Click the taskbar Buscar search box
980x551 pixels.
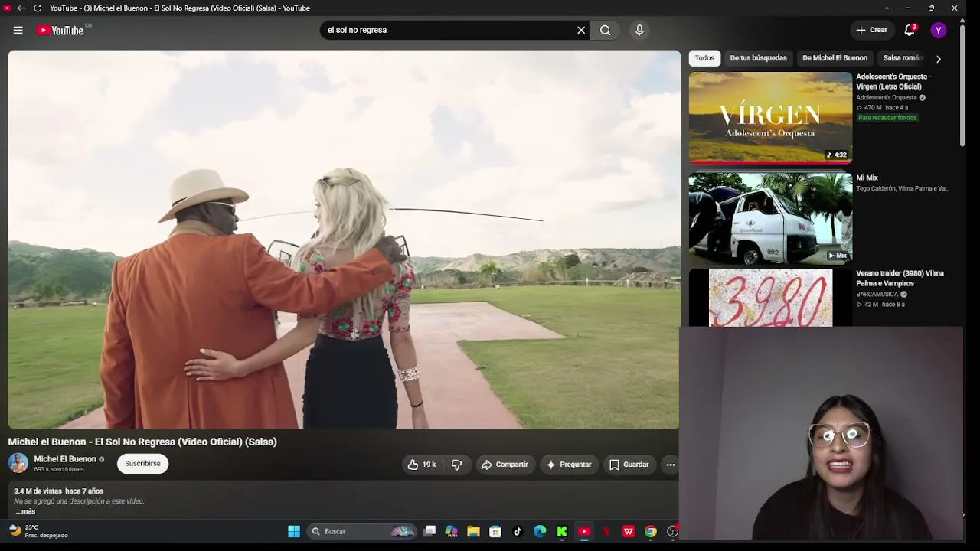pos(362,532)
